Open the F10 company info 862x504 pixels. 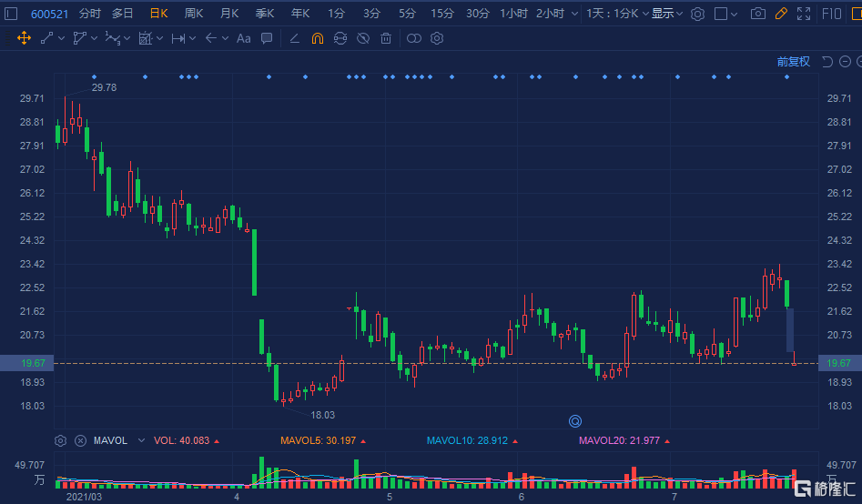(831, 14)
